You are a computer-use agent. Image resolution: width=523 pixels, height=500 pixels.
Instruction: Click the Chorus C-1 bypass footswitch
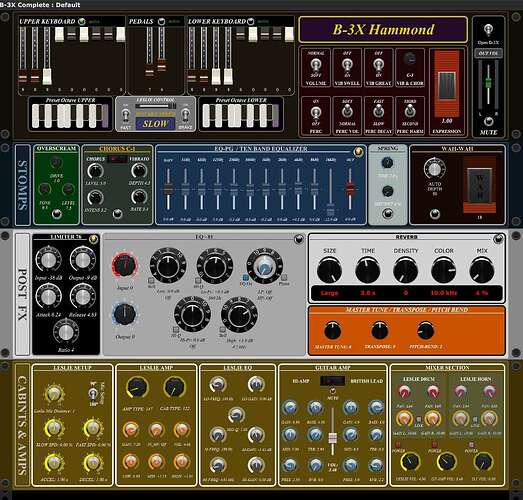[117, 213]
